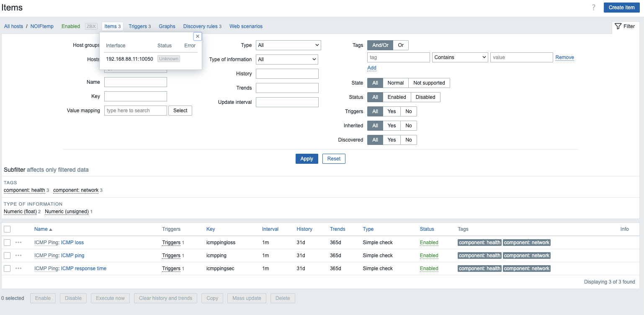Tick the select-all items checkbox
Viewport: 644px width, 315px height.
pos(7,229)
